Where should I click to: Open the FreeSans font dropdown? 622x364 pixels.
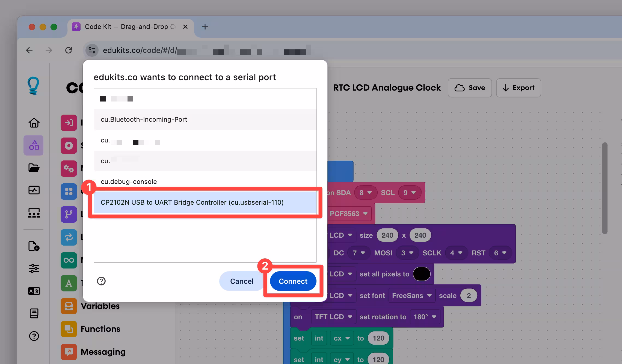tap(412, 296)
